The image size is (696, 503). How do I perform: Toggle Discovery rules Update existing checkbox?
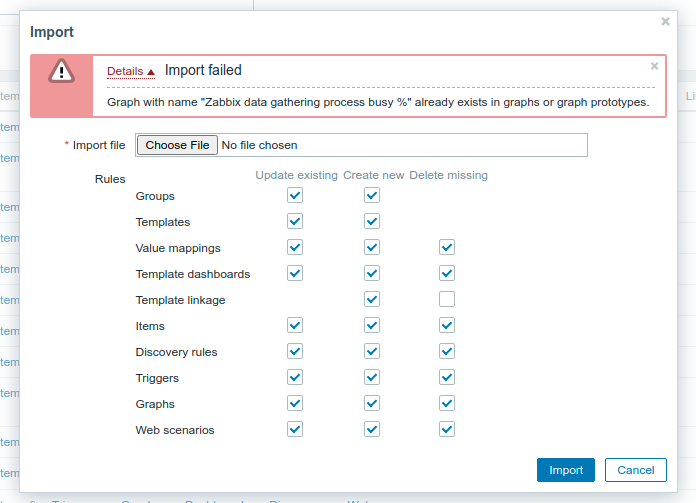click(295, 351)
